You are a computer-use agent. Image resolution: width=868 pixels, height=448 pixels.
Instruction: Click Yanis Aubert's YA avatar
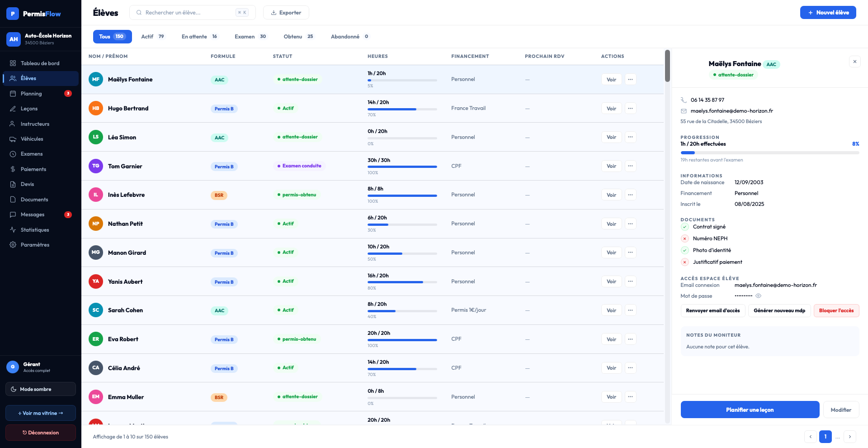(x=96, y=281)
